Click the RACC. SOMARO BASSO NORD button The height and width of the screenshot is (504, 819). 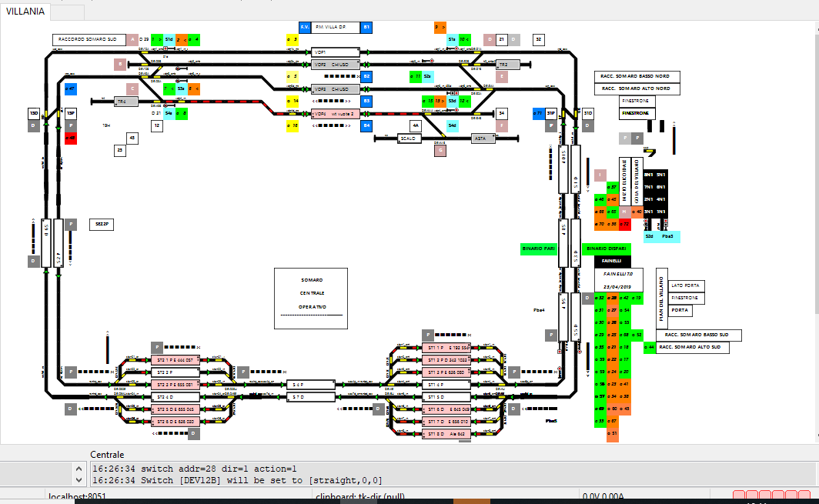pos(636,77)
